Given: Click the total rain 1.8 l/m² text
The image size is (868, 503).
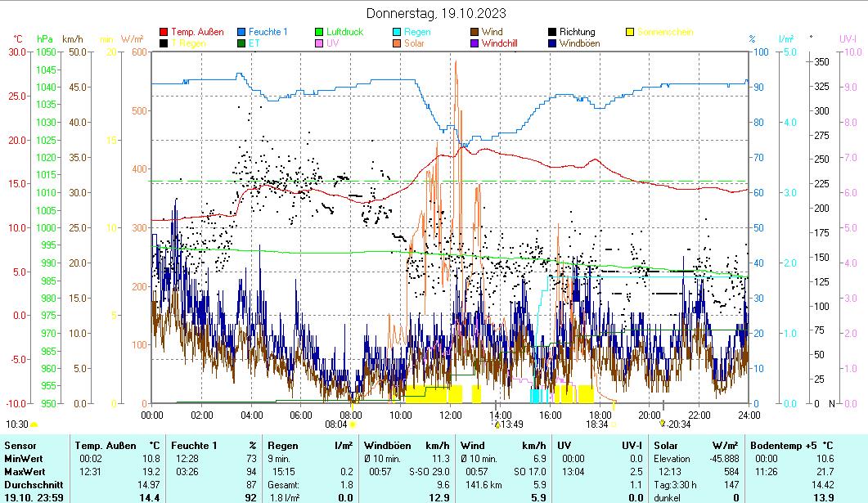Looking at the screenshot, I should point(285,497).
